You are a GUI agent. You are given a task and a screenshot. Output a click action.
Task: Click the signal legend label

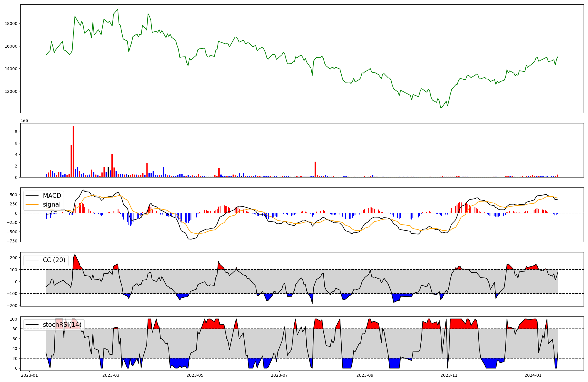[52, 205]
